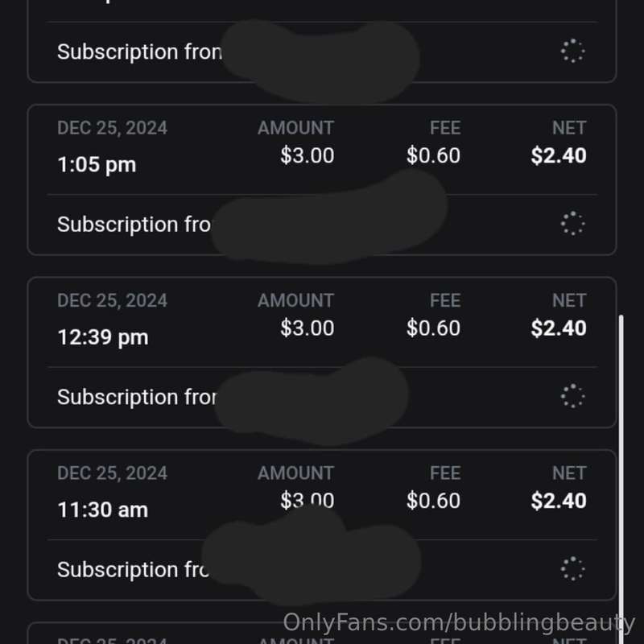644x644 pixels.
Task: Click the $2.40 net value for 1:05 pm
Action: tap(559, 155)
